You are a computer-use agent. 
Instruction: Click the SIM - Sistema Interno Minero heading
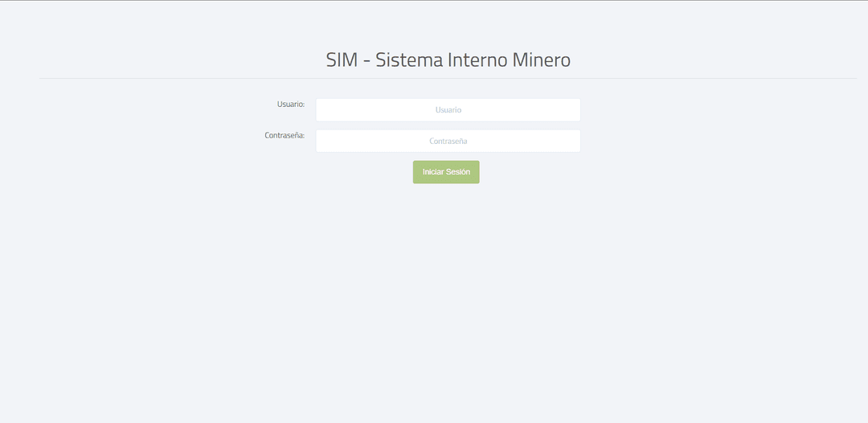(x=448, y=60)
